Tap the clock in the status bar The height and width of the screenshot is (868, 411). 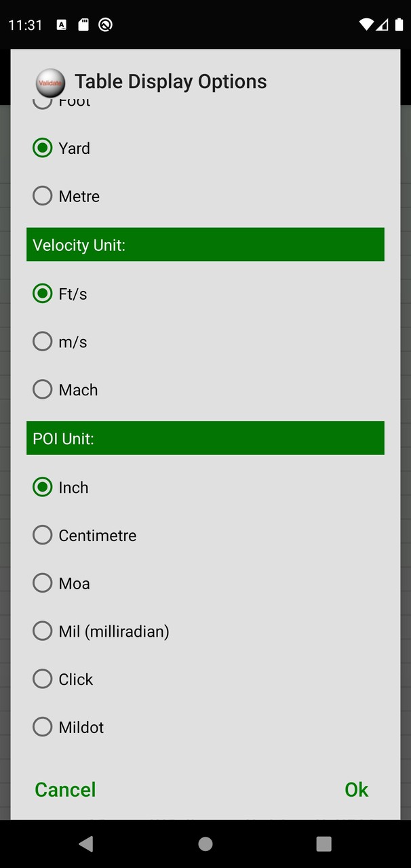[25, 24]
